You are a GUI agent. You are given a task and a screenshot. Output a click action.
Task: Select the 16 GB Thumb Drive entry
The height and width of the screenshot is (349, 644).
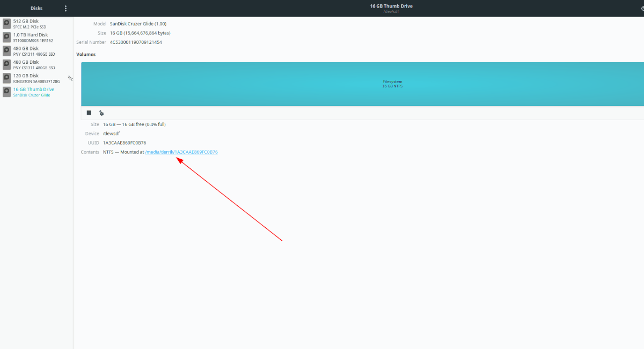click(x=33, y=92)
